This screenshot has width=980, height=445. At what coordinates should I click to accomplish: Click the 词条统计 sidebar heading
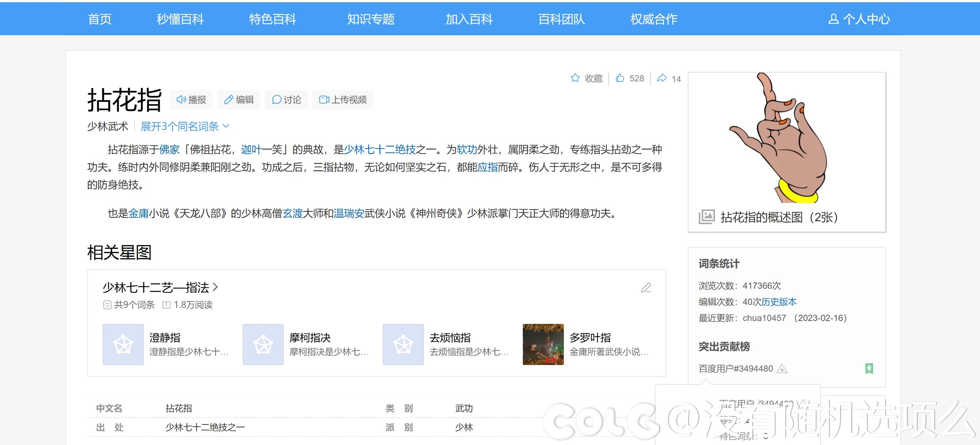tap(719, 263)
